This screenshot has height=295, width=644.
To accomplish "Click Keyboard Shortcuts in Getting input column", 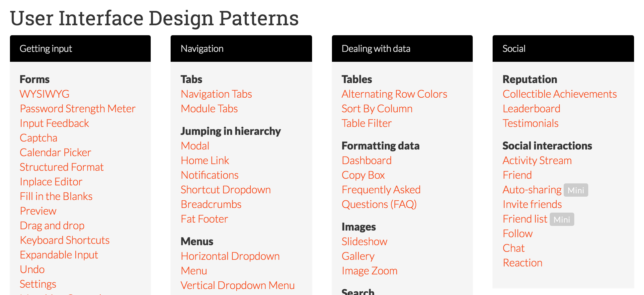I will [64, 240].
